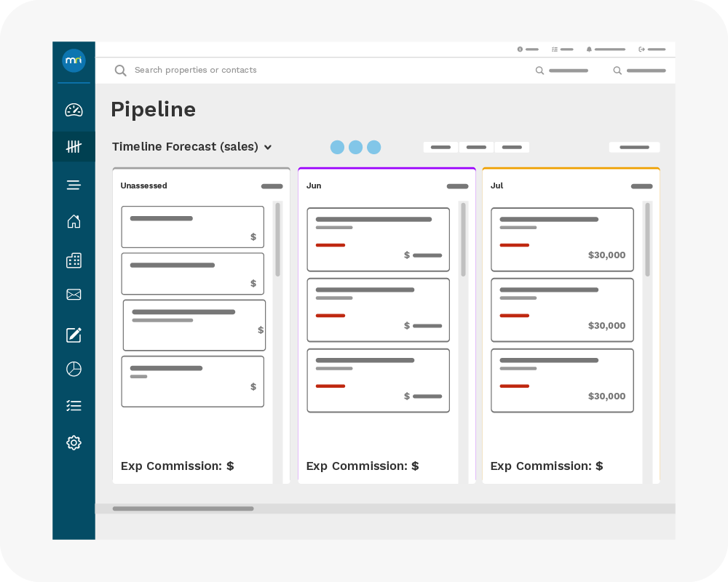The width and height of the screenshot is (728, 582).
Task: Open the pie chart reports icon
Action: [x=74, y=369]
